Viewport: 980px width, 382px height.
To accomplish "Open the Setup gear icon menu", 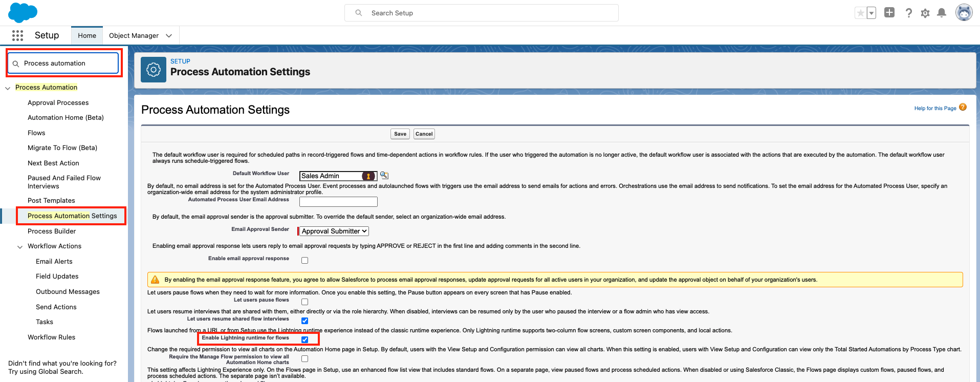I will click(925, 13).
